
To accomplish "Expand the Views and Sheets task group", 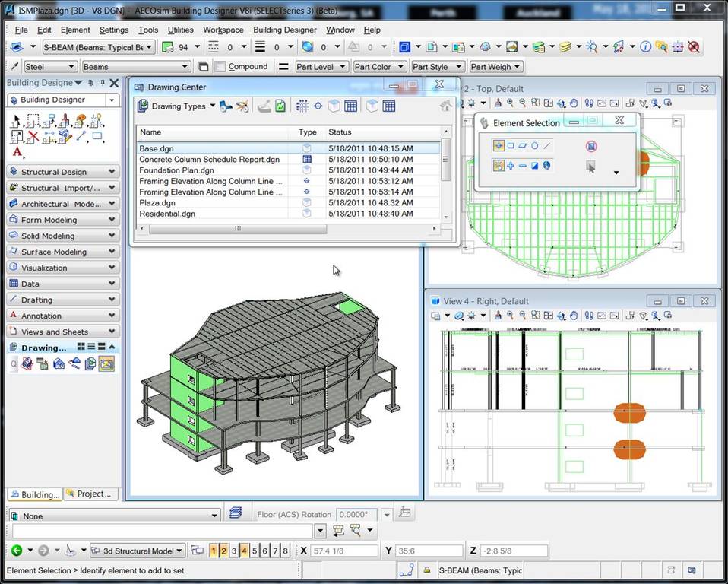I will (x=63, y=332).
